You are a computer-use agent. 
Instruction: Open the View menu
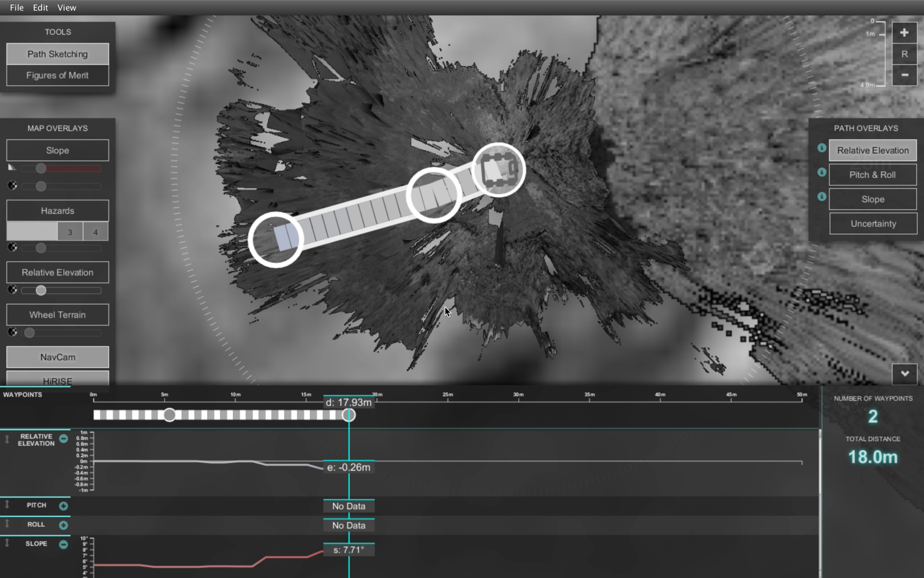[67, 8]
